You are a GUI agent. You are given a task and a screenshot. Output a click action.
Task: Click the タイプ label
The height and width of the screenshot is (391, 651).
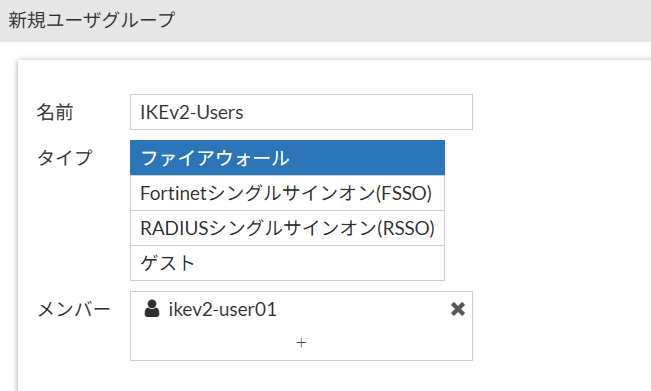(64, 158)
